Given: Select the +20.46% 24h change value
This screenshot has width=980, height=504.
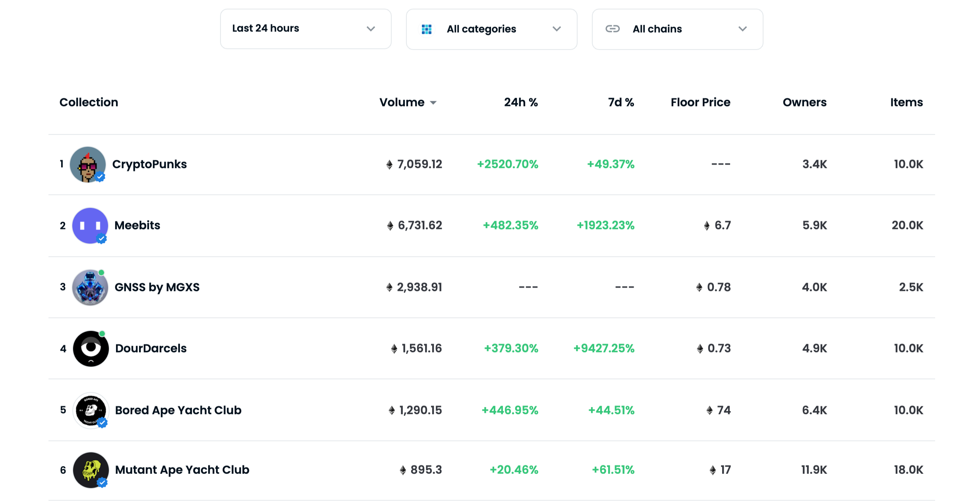Looking at the screenshot, I should click(x=514, y=470).
